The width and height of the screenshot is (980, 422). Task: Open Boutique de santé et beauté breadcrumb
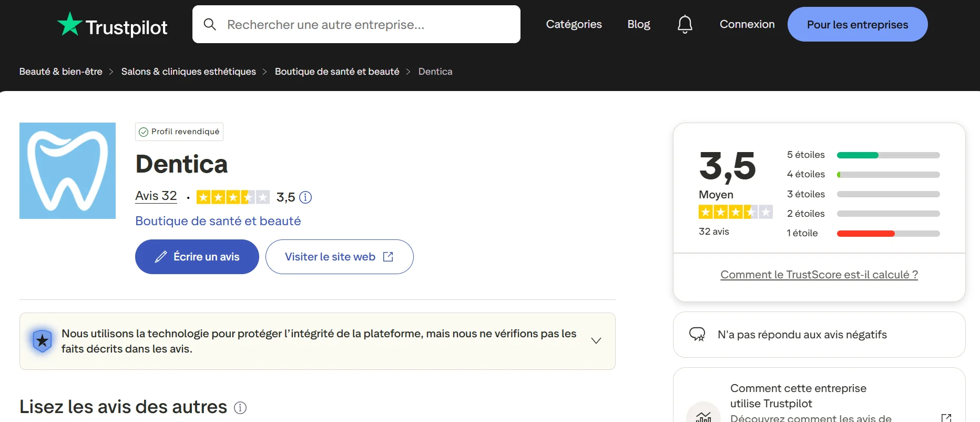pos(337,72)
